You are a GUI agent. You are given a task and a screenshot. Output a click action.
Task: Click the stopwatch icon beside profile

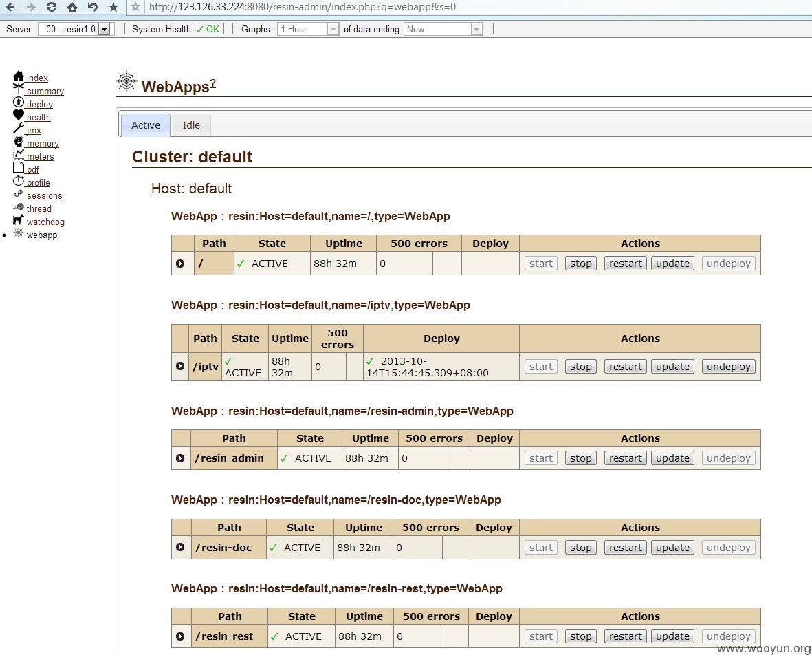(x=19, y=180)
